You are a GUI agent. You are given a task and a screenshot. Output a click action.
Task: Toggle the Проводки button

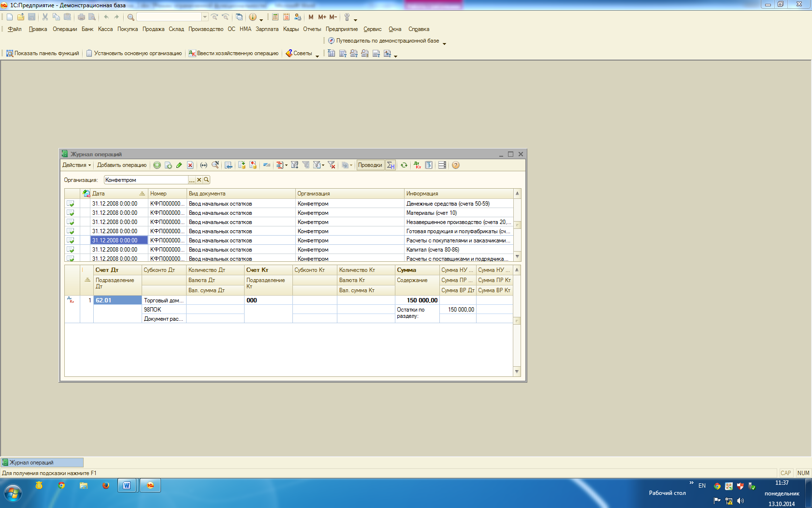(x=370, y=165)
